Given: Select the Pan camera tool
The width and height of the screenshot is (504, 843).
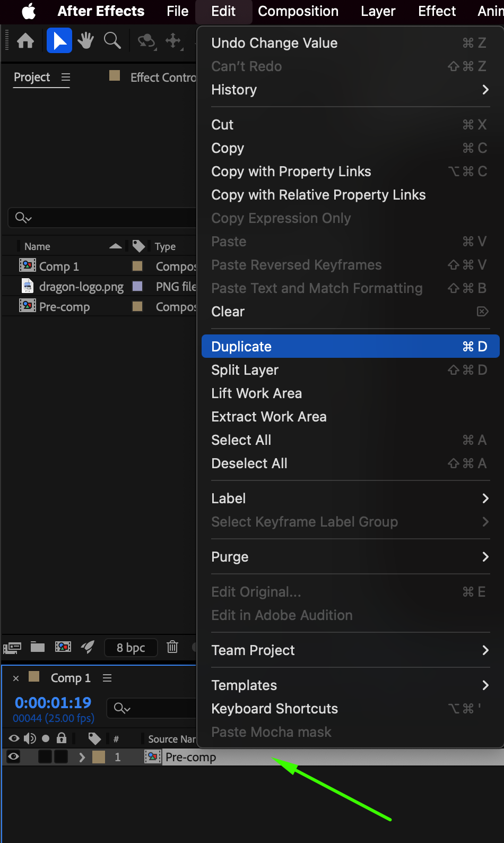Looking at the screenshot, I should pyautogui.click(x=173, y=41).
